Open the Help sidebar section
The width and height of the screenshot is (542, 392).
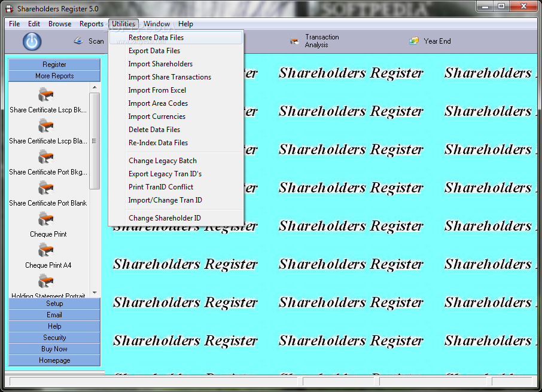coord(54,326)
